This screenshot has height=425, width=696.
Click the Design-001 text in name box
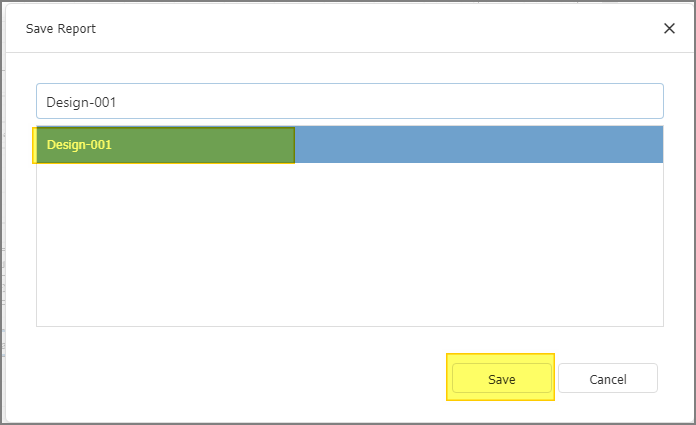pos(82,102)
